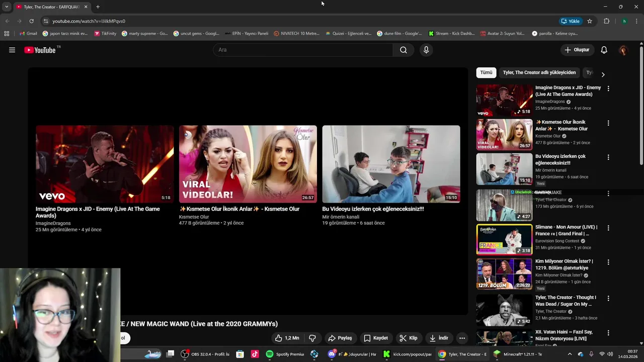Screen dimensions: 644x362
Task: Focus the Ara search field
Action: point(303,50)
